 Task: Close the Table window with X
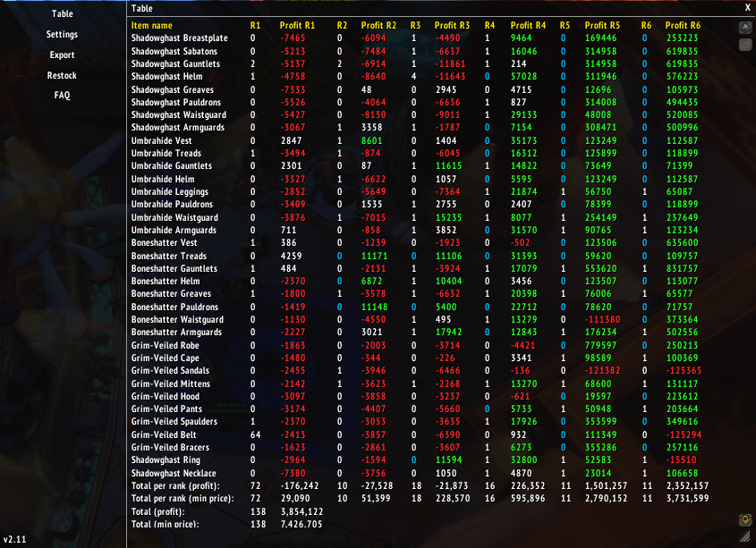(x=748, y=8)
